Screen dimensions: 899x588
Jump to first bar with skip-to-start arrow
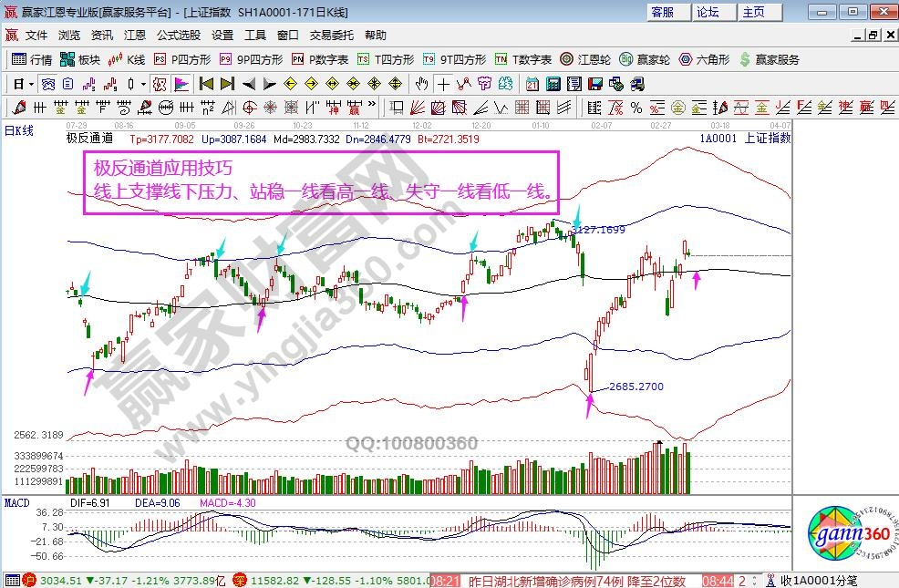coord(207,84)
